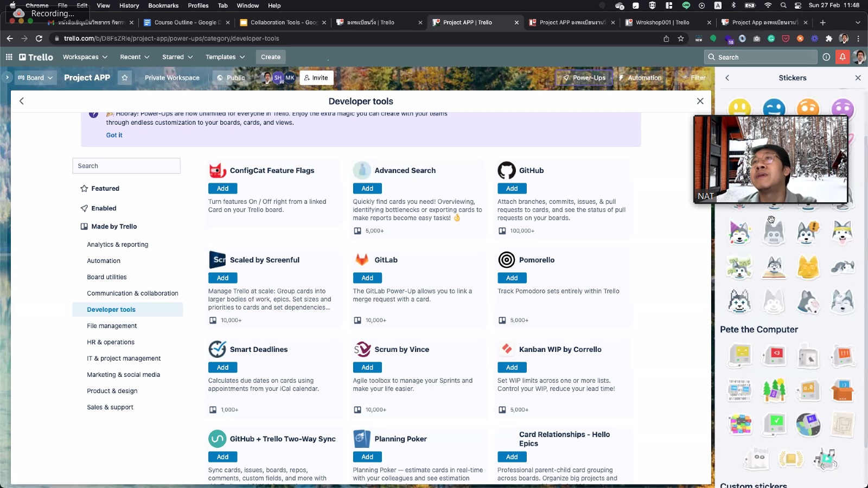Add the Planning Poker power-up
The image size is (868, 488).
tap(367, 457)
